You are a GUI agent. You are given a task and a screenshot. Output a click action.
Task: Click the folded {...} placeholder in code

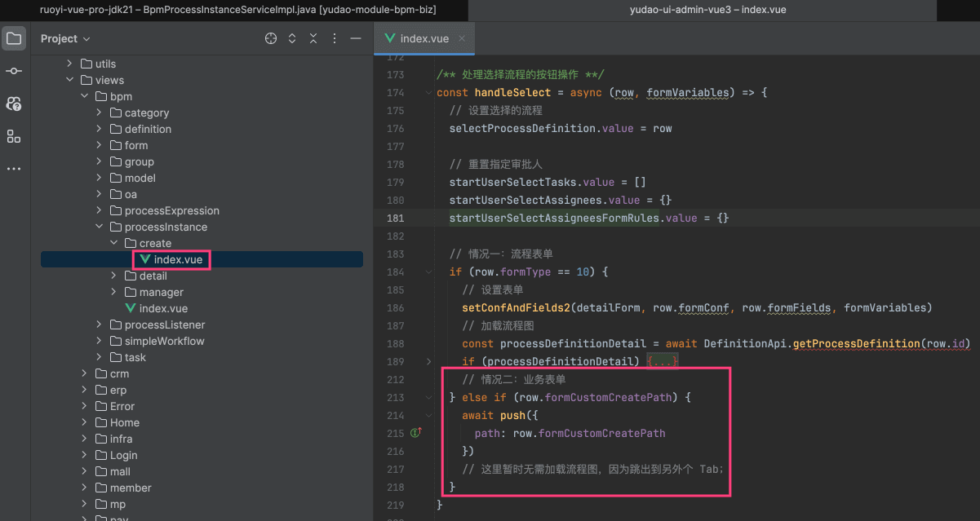(663, 361)
